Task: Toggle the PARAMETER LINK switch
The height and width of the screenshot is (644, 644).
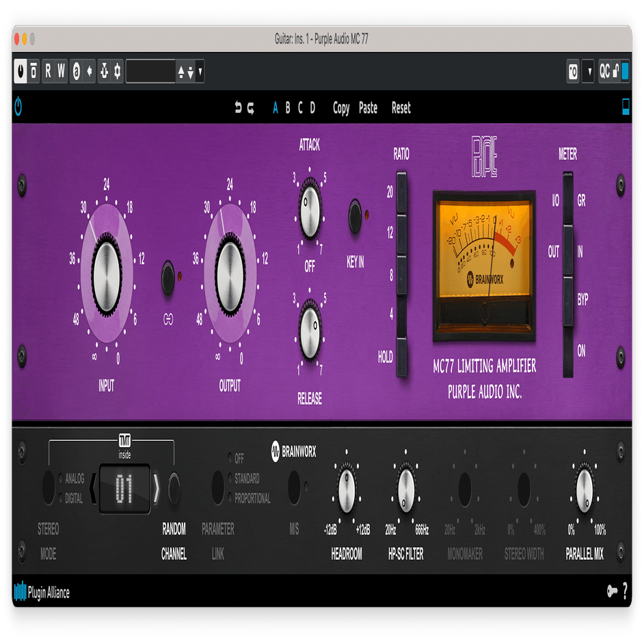Action: (217, 487)
